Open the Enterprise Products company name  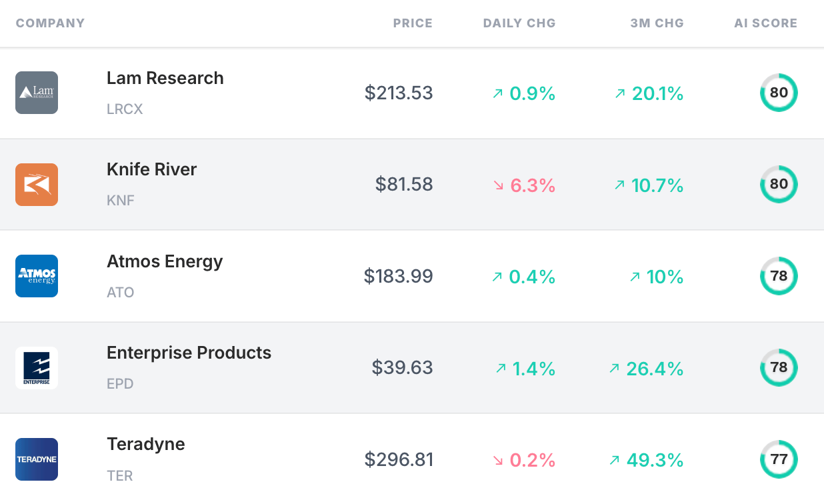(x=189, y=353)
